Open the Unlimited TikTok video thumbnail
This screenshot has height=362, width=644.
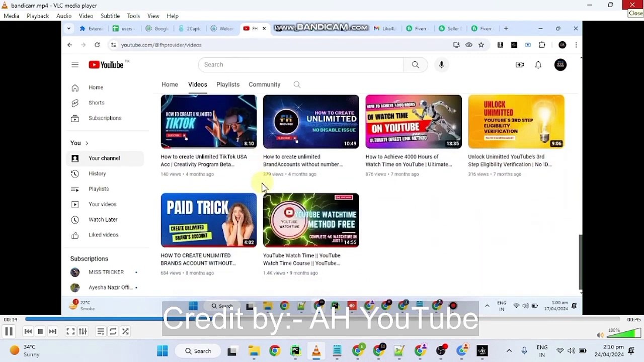click(x=209, y=122)
